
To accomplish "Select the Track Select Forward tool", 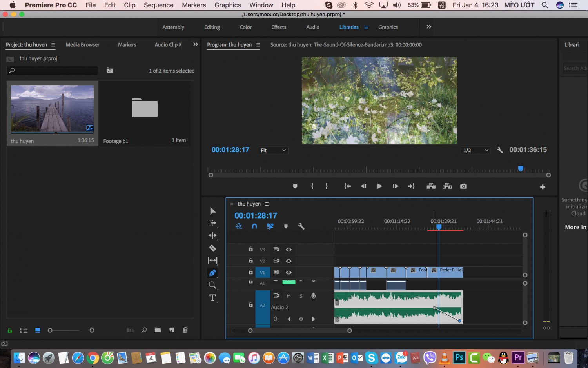I will coord(212,223).
